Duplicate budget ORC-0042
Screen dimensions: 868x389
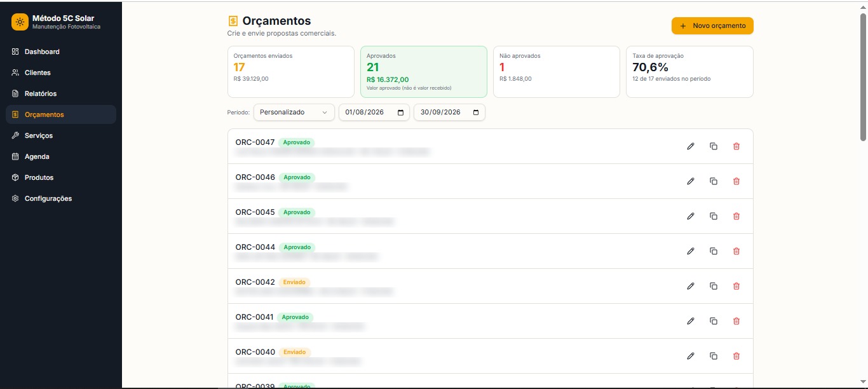[714, 286]
